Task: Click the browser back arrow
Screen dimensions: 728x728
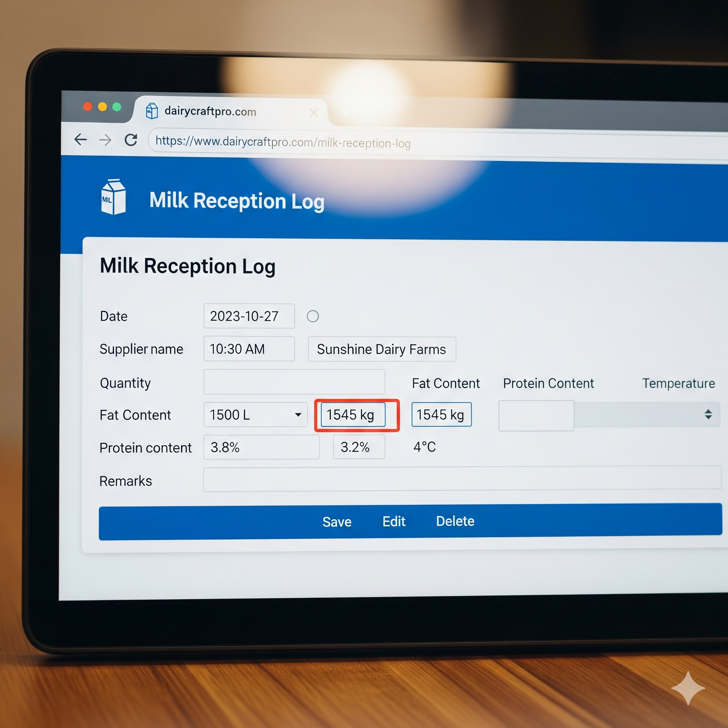Action: [x=81, y=139]
